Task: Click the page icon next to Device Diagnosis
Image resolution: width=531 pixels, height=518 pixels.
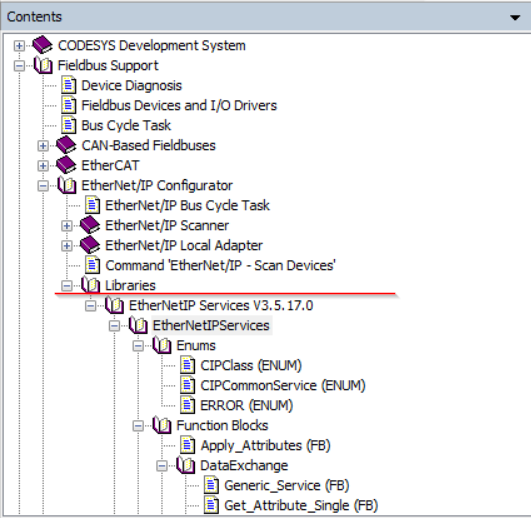Action: 68,85
